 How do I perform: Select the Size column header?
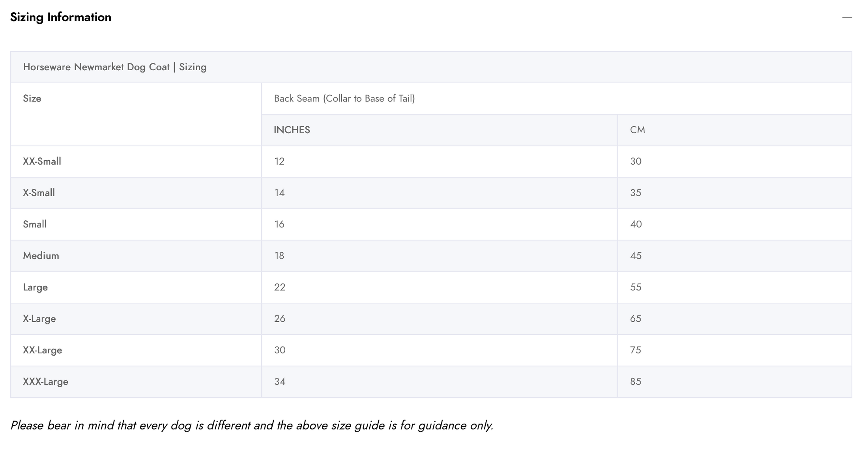coord(32,99)
